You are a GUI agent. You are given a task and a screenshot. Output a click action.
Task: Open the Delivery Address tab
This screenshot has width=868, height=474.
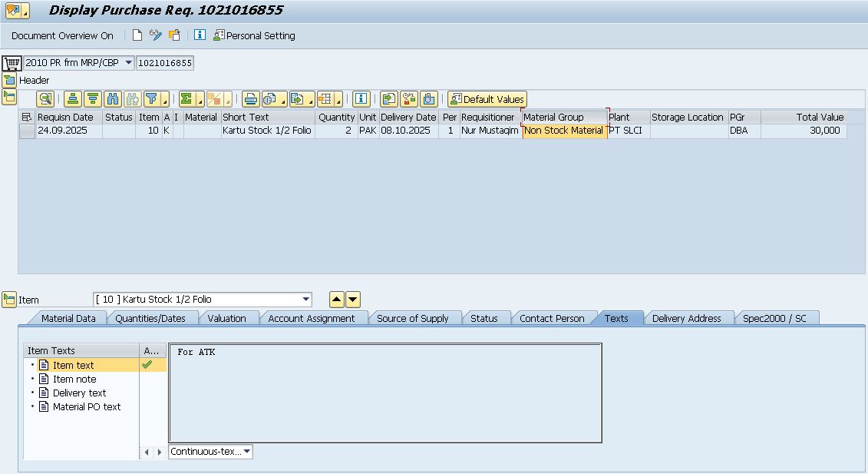pos(686,318)
